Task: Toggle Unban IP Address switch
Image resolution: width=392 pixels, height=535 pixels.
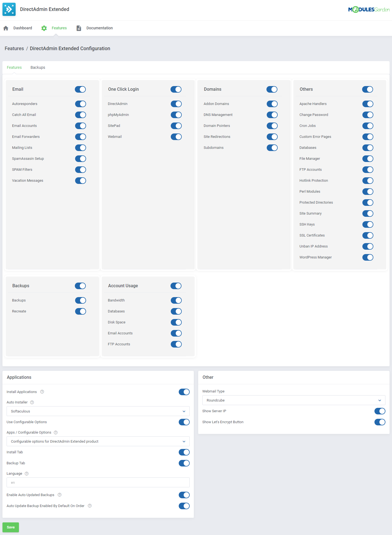Action: pos(368,246)
